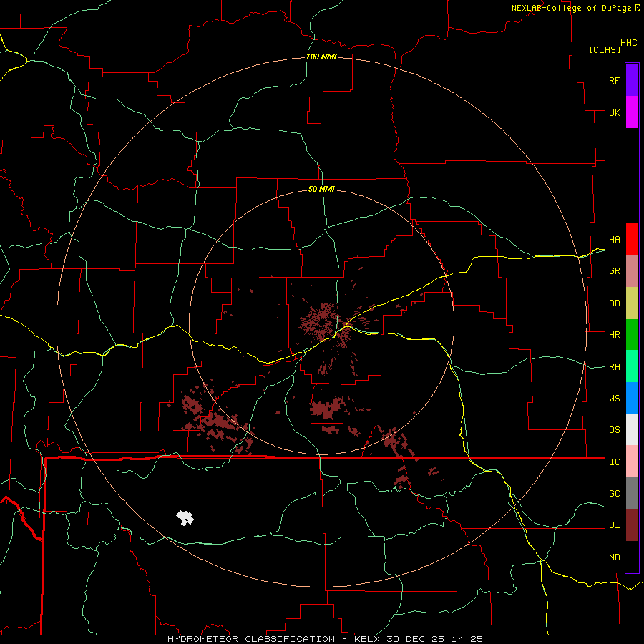Click the NEXLAB-College of DuPage text
Image resolution: width=644 pixels, height=644 pixels.
[571, 8]
